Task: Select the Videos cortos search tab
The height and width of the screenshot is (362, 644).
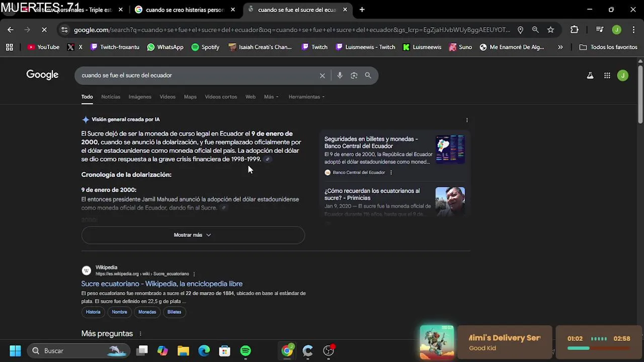Action: point(221,97)
